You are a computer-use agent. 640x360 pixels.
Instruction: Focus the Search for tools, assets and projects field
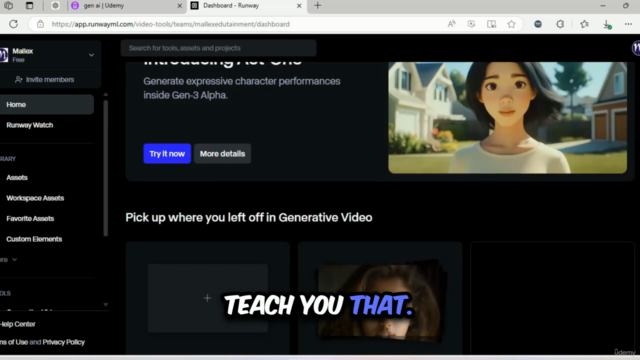[218, 48]
